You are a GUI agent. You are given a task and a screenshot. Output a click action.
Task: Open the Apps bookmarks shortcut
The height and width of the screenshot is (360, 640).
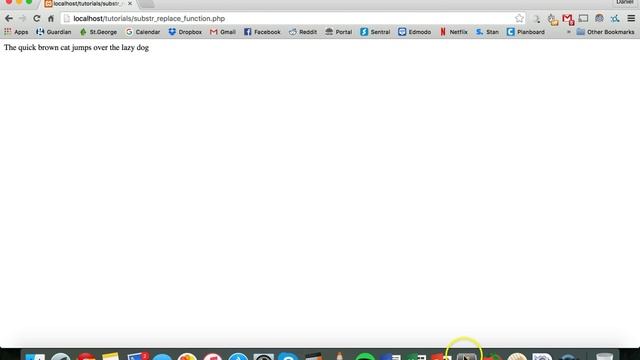[16, 32]
